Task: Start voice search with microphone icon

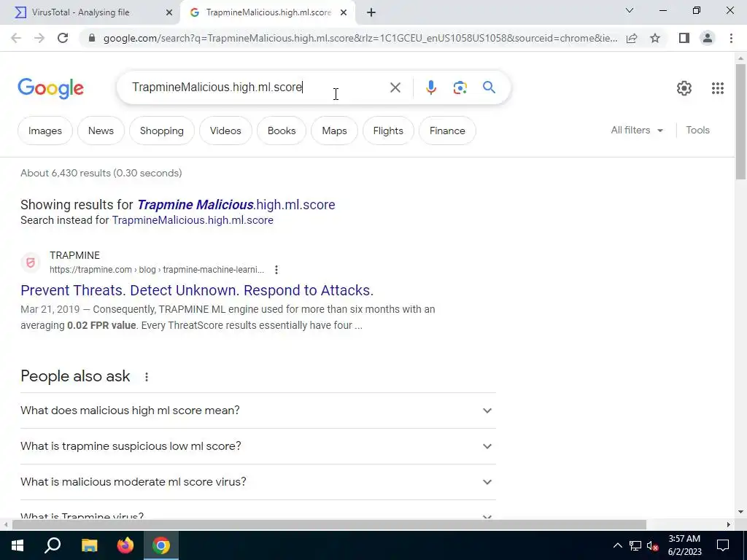Action: 430,87
